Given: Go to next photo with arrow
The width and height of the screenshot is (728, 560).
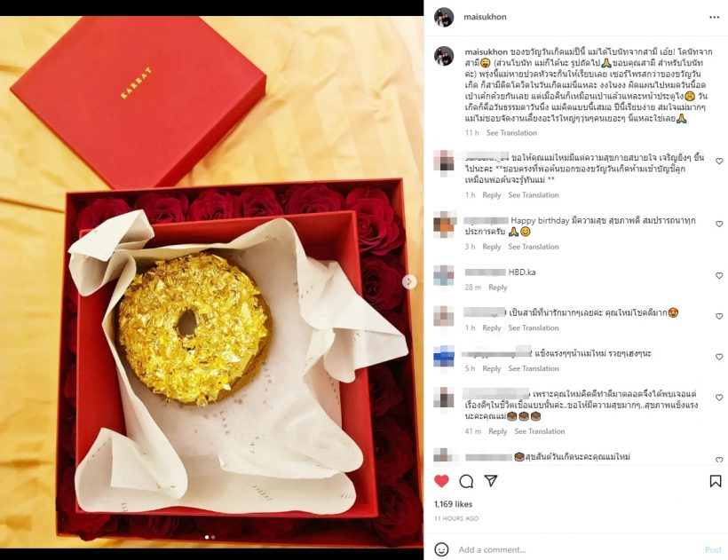Looking at the screenshot, I should coord(409,281).
